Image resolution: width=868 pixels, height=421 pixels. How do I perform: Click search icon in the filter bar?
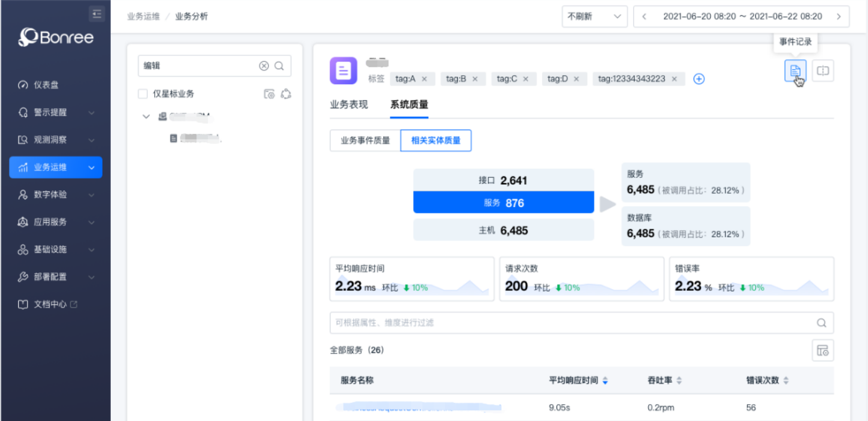pos(822,323)
